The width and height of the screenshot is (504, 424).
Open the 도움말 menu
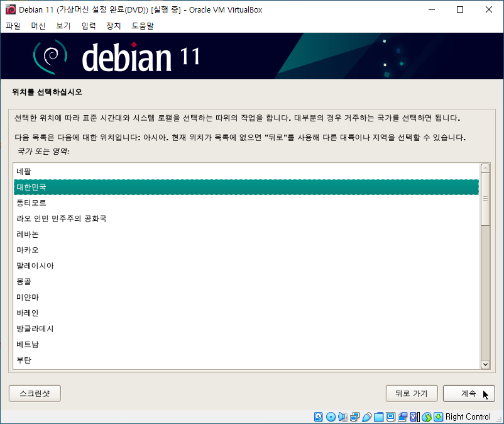(x=143, y=26)
